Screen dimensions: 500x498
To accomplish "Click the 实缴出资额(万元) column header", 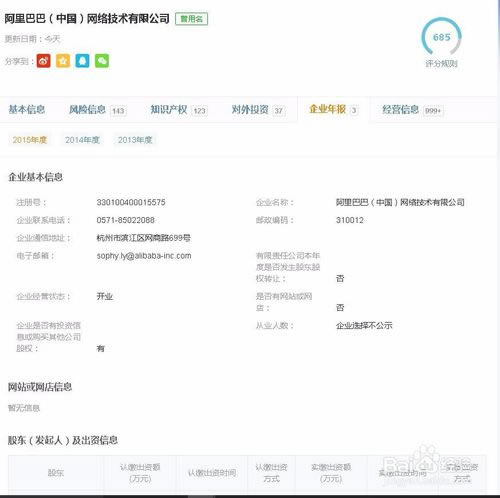I will pos(331,473).
